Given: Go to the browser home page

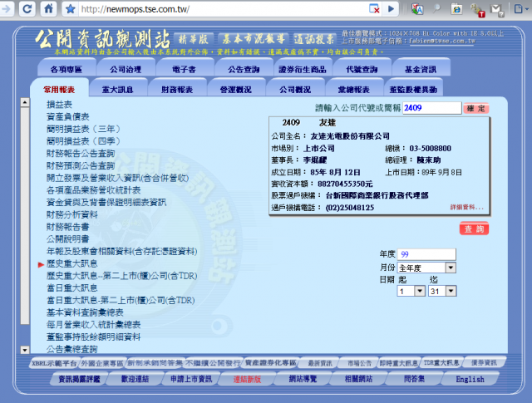Looking at the screenshot, I should pos(48,9).
